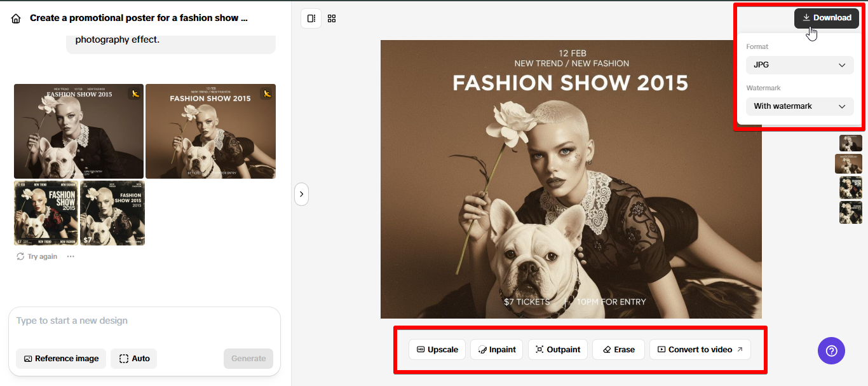Select first generated poster thumbnail in chat
The height and width of the screenshot is (386, 868).
tap(79, 131)
